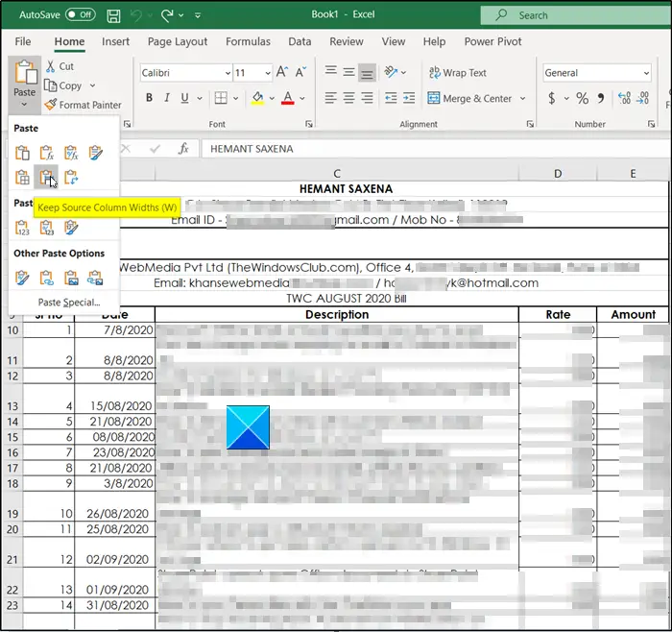Viewport: 672px width, 632px height.
Task: Click the Copy button
Action: click(x=63, y=85)
